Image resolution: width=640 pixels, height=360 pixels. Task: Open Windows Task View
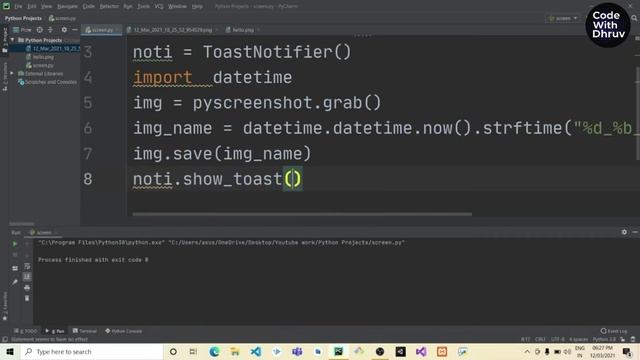(x=193, y=352)
